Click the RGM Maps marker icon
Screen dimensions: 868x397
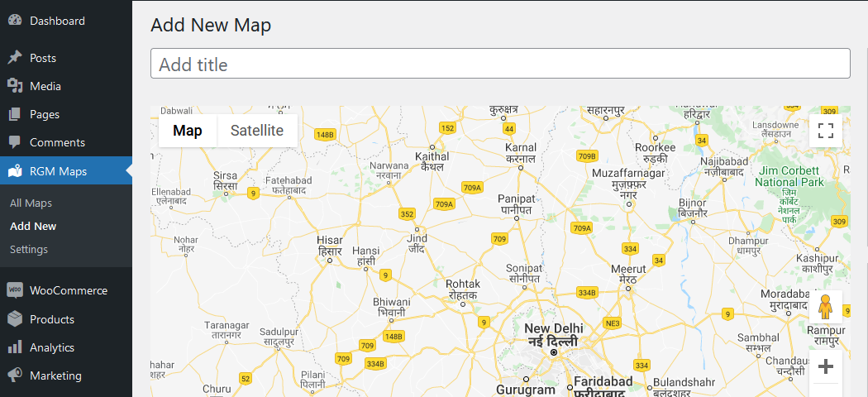point(14,171)
